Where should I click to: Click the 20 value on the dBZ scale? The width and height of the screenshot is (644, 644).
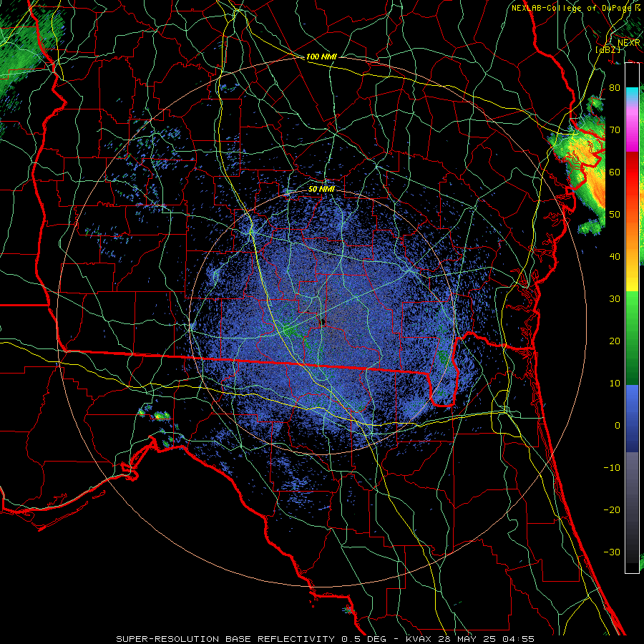point(615,341)
